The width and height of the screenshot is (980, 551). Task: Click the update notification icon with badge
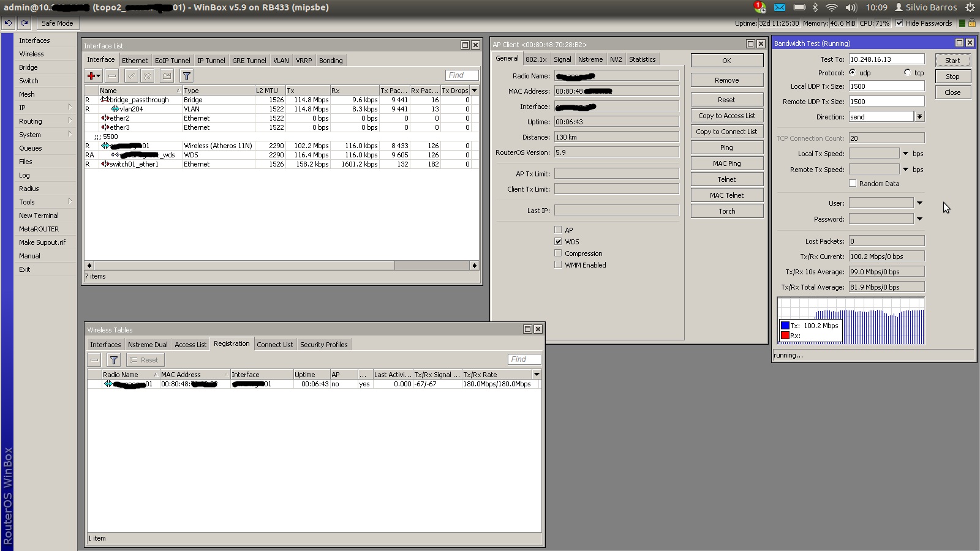coord(759,7)
